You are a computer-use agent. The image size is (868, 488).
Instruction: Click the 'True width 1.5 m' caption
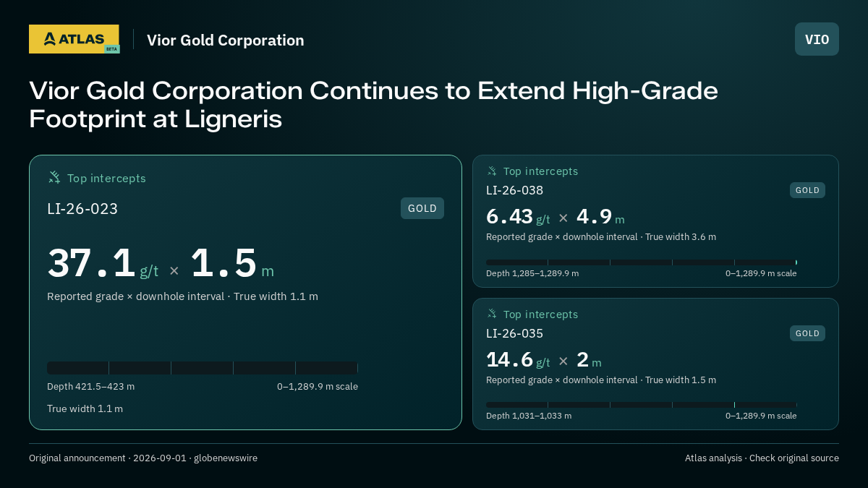pyautogui.click(x=681, y=380)
